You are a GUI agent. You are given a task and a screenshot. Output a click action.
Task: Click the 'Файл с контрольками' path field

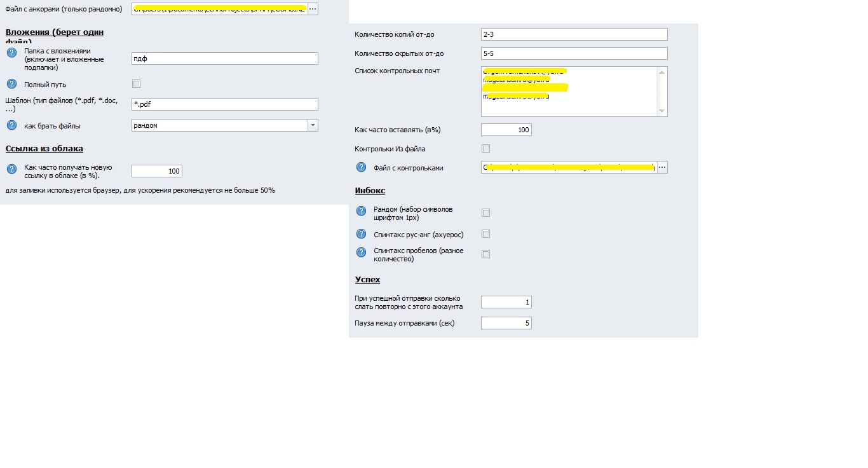pos(569,167)
